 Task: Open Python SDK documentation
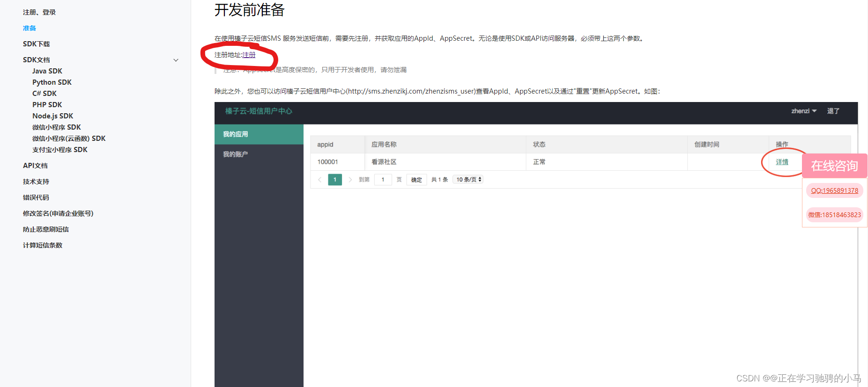coord(52,82)
